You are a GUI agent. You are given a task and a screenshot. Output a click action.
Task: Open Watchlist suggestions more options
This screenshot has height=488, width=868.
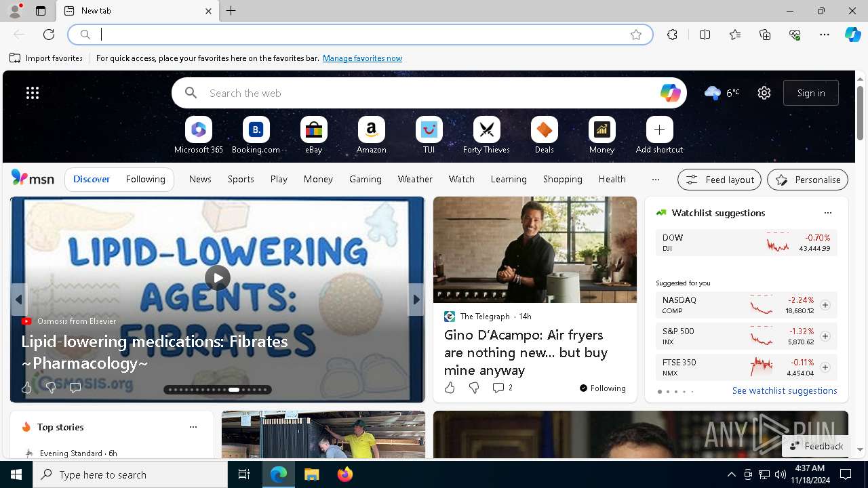point(827,213)
